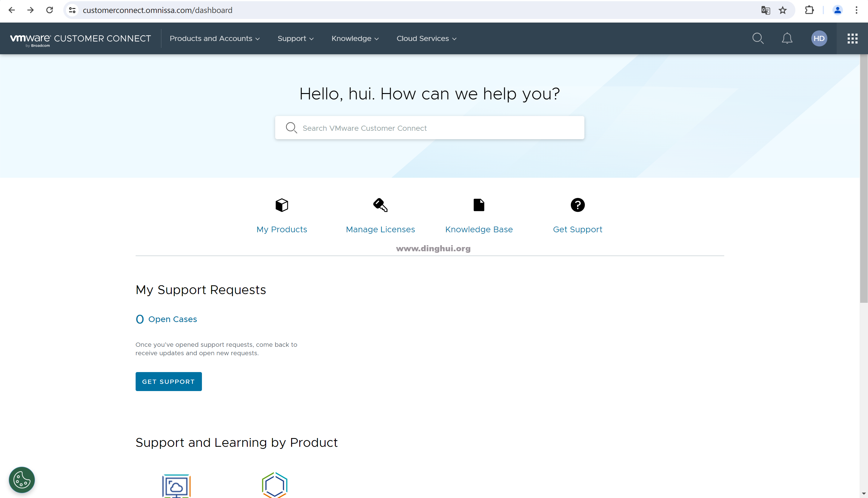This screenshot has height=498, width=868.
Task: Click the Manage Licenses key icon
Action: point(380,205)
